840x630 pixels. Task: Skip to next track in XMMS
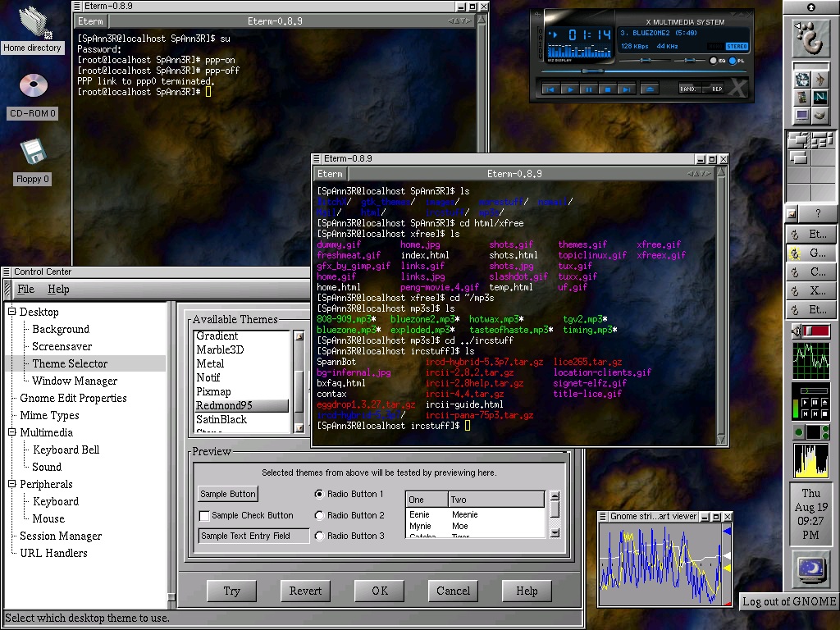click(x=626, y=89)
